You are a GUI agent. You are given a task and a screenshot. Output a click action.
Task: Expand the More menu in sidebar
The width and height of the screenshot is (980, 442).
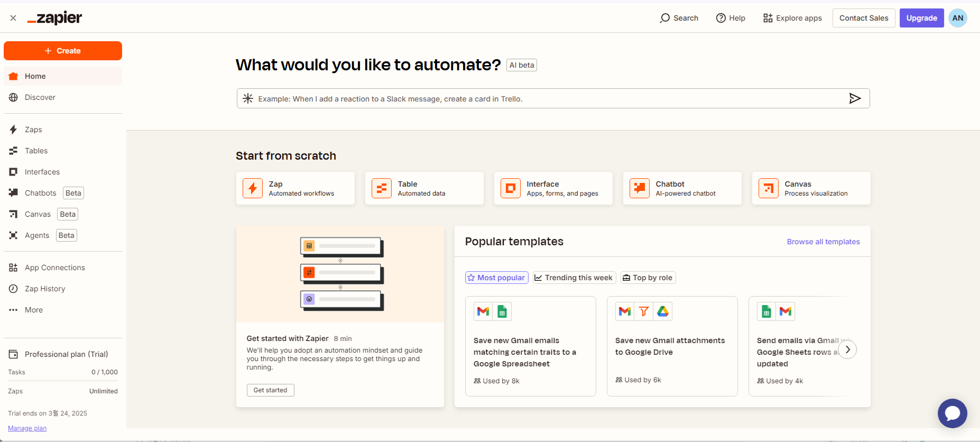pos(63,310)
